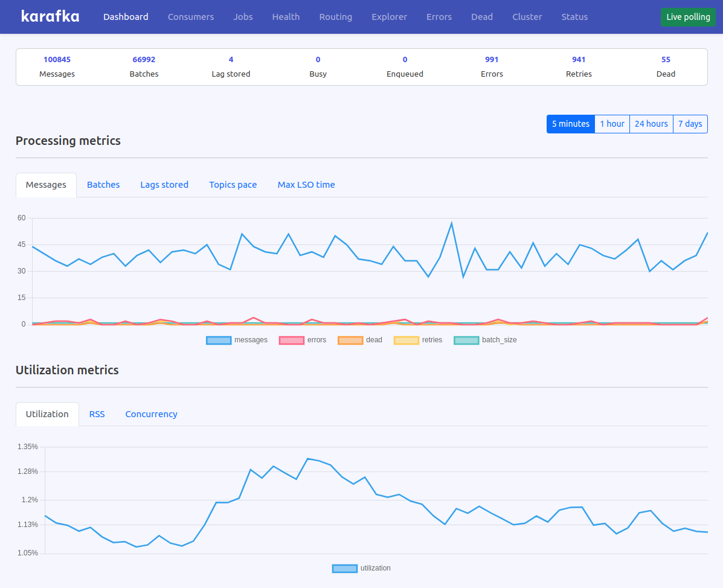Switch to the Lags stored tab
This screenshot has width=723, height=588.
click(164, 185)
